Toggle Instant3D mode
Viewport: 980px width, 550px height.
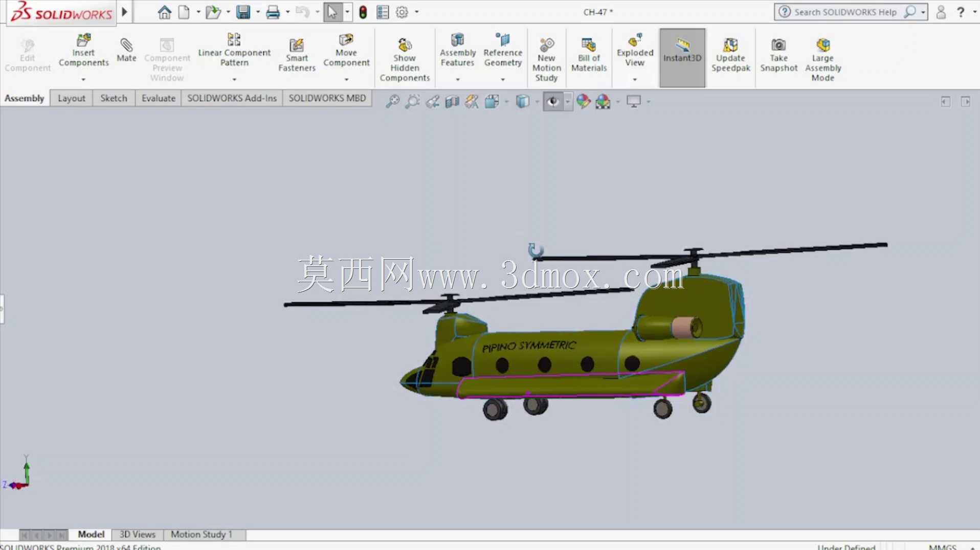coord(682,57)
